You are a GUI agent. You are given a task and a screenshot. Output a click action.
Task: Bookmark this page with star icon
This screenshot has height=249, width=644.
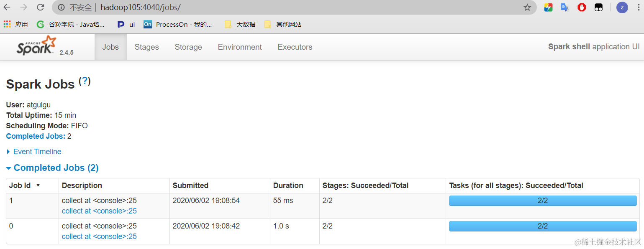pos(527,8)
